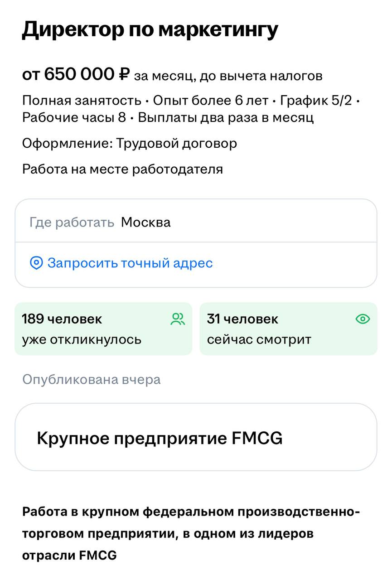Click the 'Где работать Москва' location row
Image resolution: width=392 pixels, height=580 pixels.
click(196, 222)
